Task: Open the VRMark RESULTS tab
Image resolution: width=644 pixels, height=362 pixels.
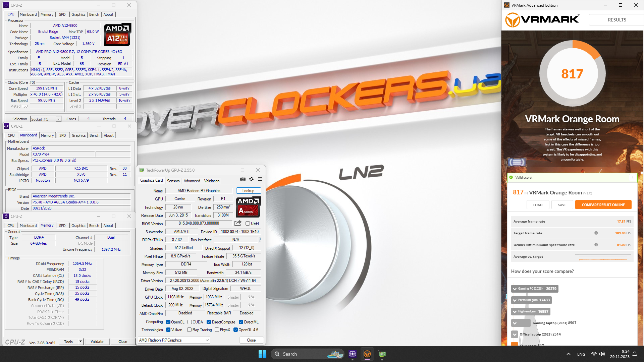Action: coord(617,20)
